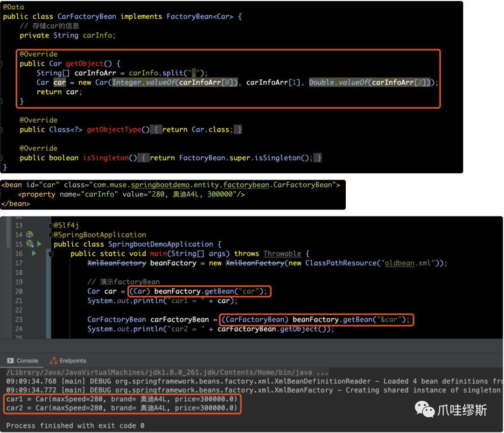Click the closing </bean> tag

pos(15,203)
